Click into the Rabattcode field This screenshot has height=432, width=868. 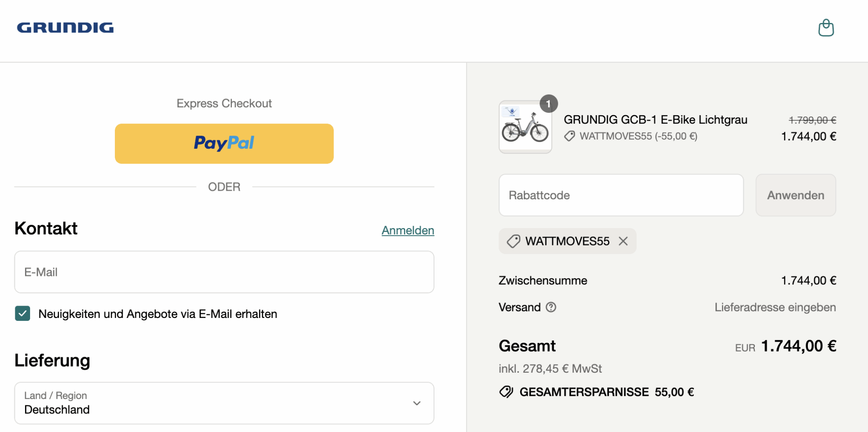point(621,195)
